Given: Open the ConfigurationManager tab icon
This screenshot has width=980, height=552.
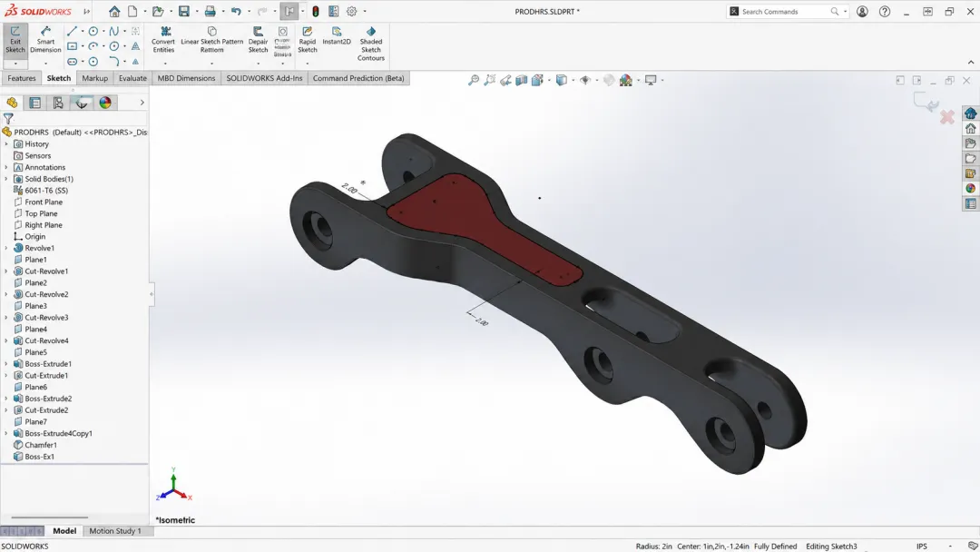Looking at the screenshot, I should click(58, 103).
